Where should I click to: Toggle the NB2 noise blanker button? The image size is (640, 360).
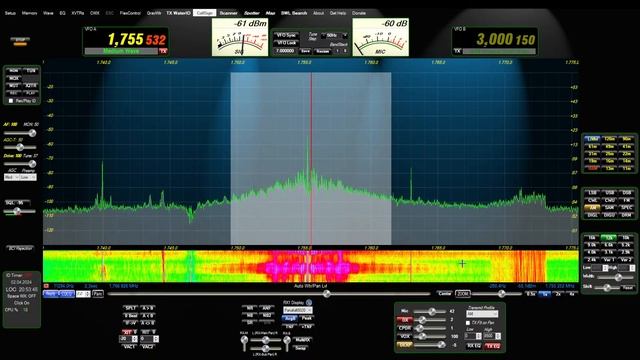click(x=267, y=316)
